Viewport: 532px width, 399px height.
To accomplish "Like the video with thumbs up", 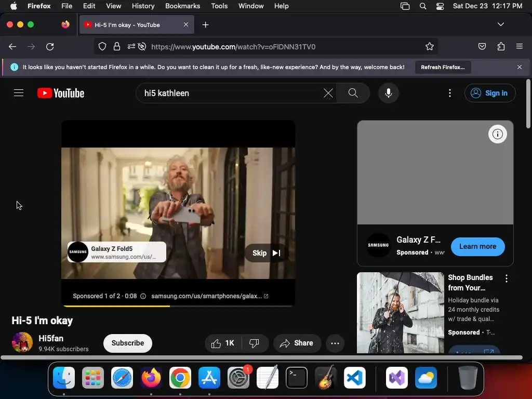I will tap(223, 343).
